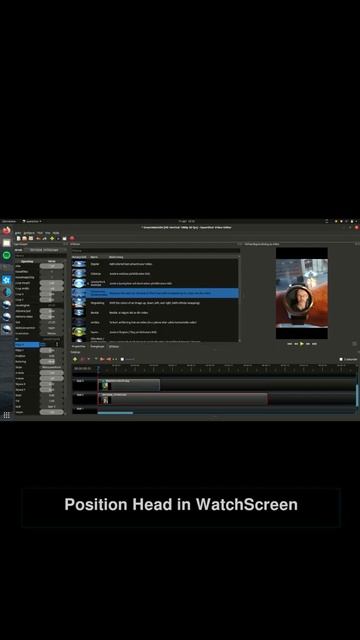This screenshot has width=360, height=640.
Task: Open the Ansicht menu
Action: click(48, 233)
